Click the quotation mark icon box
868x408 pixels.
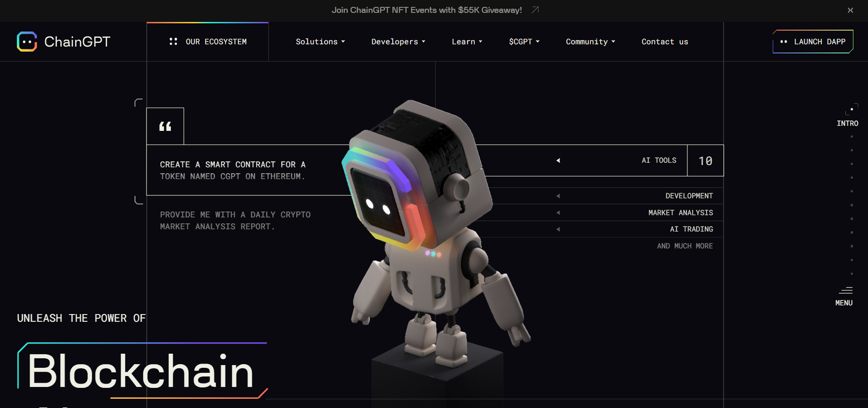point(165,126)
